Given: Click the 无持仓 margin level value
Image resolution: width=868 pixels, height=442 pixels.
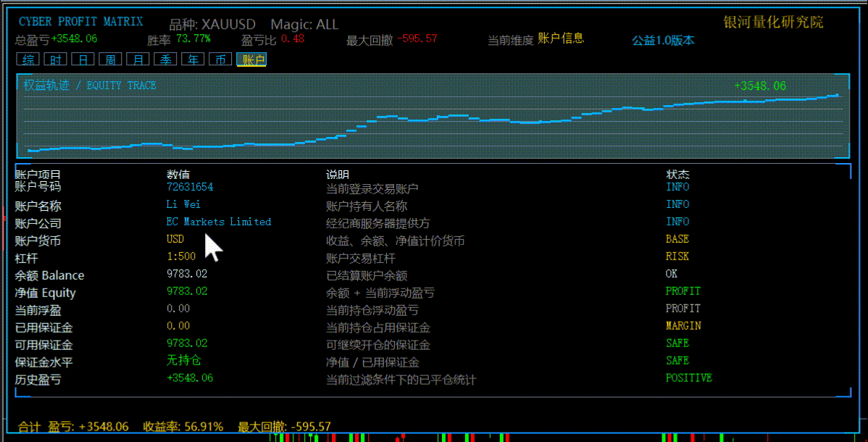Looking at the screenshot, I should tap(184, 361).
